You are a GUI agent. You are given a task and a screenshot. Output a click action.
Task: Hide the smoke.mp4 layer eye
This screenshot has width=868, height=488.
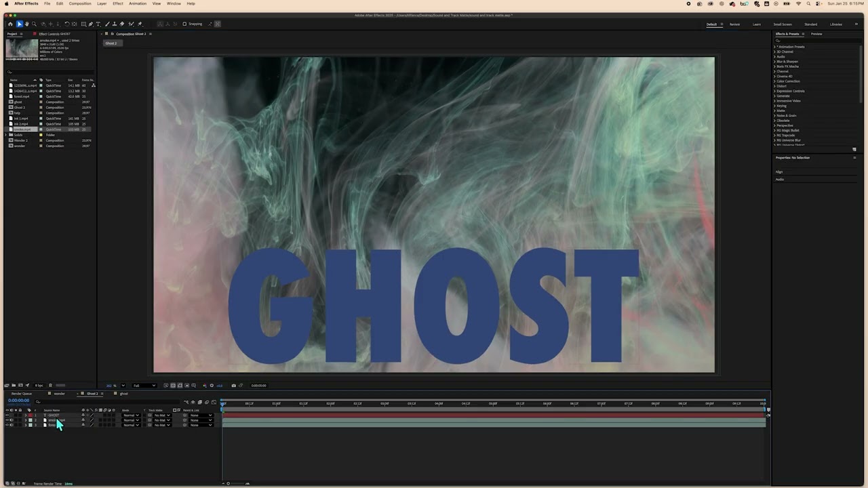tap(7, 420)
